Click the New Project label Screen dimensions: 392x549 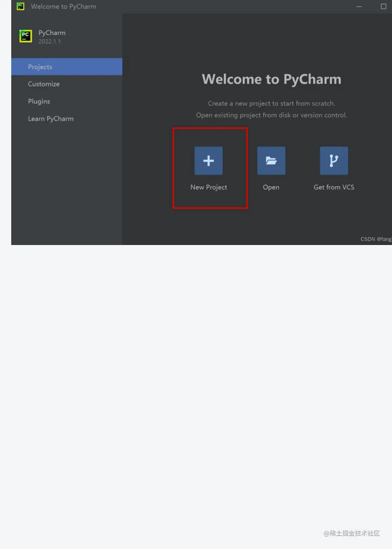click(209, 187)
